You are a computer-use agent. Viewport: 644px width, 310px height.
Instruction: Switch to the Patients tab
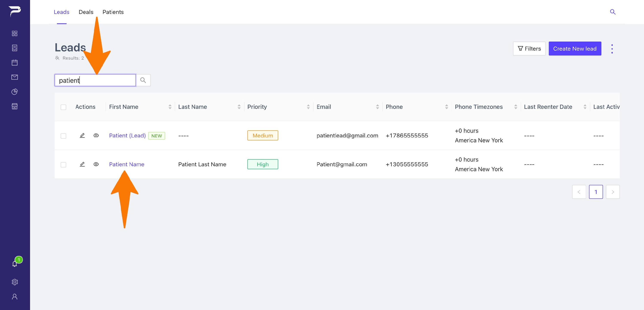113,12
